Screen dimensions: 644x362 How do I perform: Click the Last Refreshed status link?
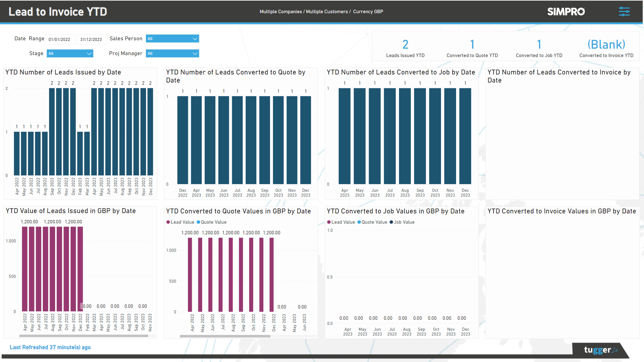tap(50, 347)
